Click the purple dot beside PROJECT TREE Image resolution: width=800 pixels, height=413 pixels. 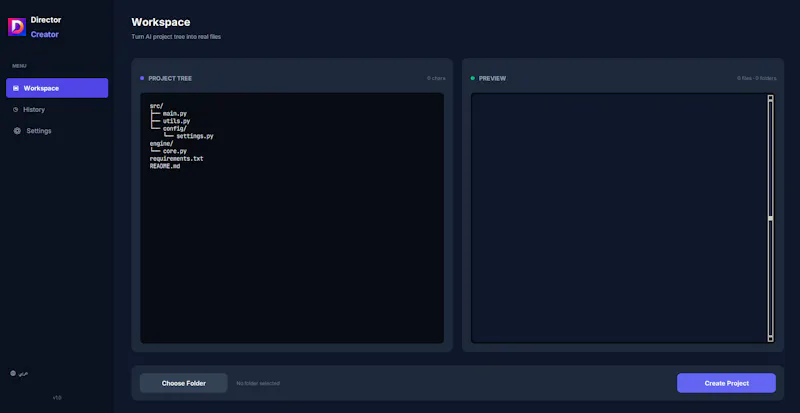pos(142,78)
